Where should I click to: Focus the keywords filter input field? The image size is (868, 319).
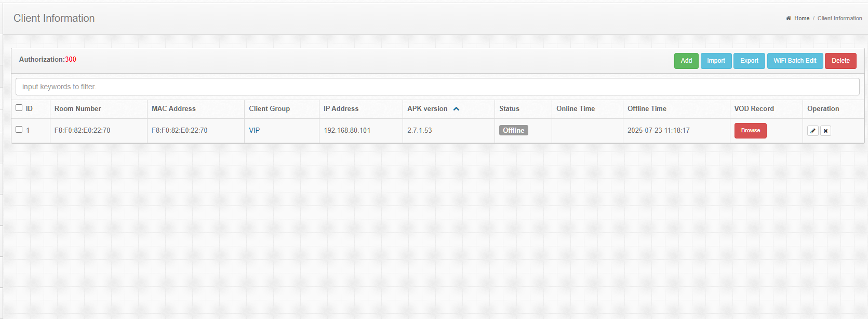coord(437,87)
